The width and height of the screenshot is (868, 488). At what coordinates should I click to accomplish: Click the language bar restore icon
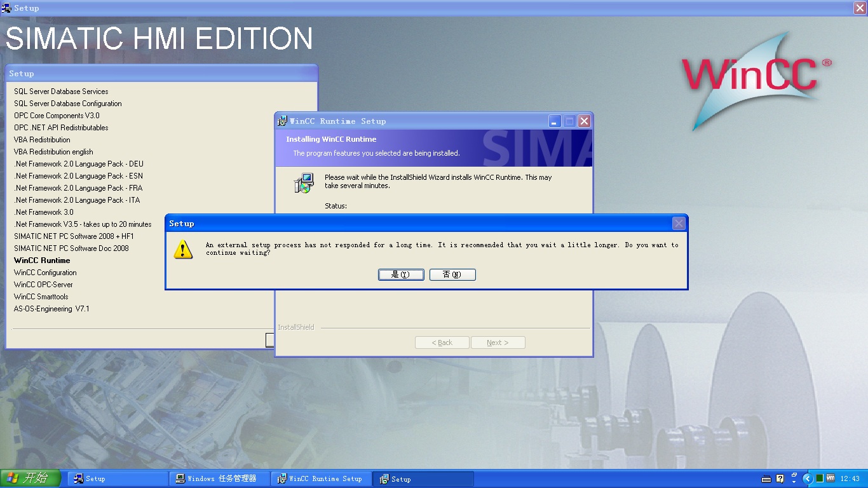click(x=794, y=475)
